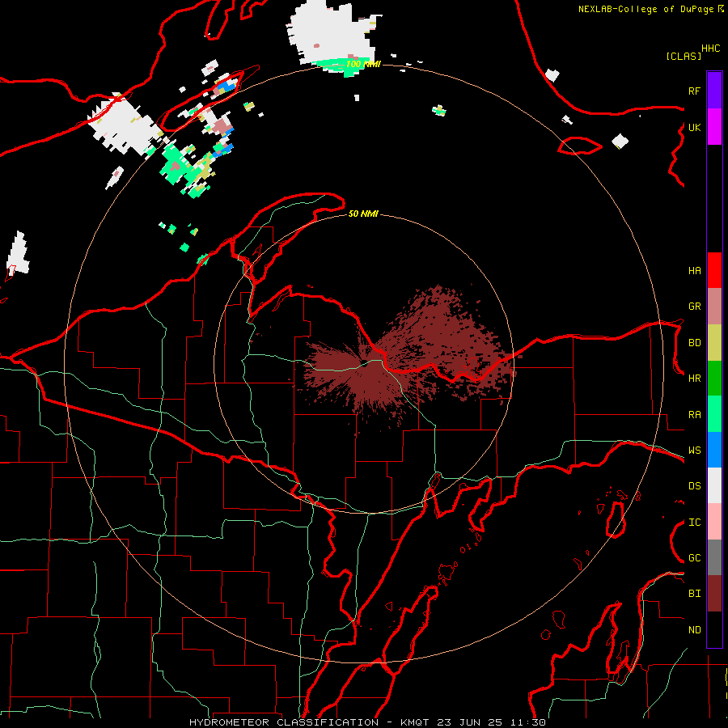Click the BD legend label
The height and width of the screenshot is (728, 728).
[694, 343]
